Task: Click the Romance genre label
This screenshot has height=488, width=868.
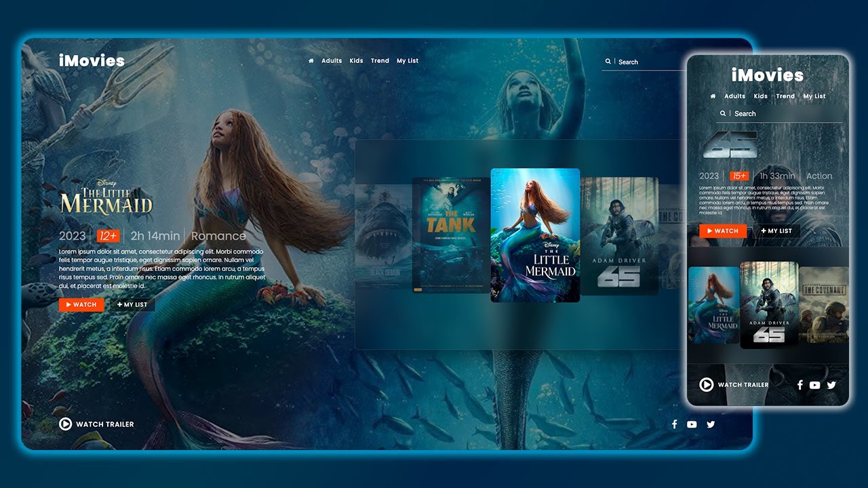Action: [218, 236]
